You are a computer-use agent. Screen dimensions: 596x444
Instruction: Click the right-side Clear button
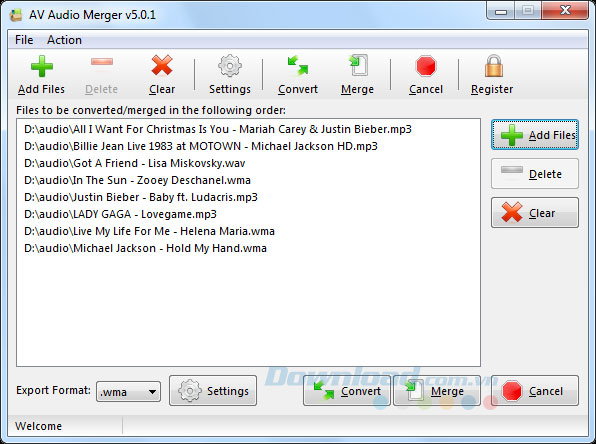pyautogui.click(x=535, y=212)
